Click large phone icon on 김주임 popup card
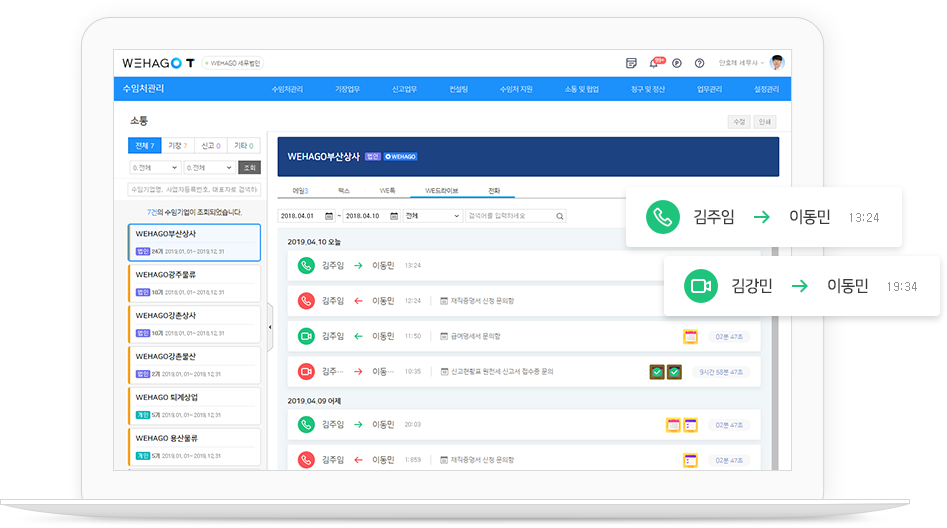 click(x=663, y=217)
